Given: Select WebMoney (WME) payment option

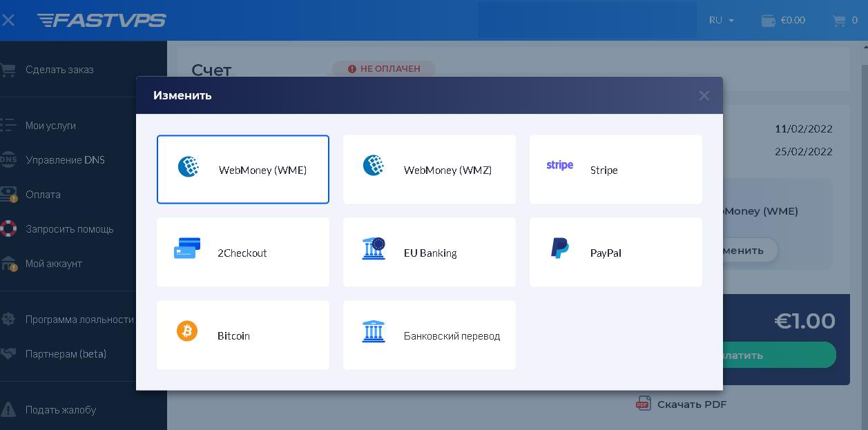Looking at the screenshot, I should 243,169.
